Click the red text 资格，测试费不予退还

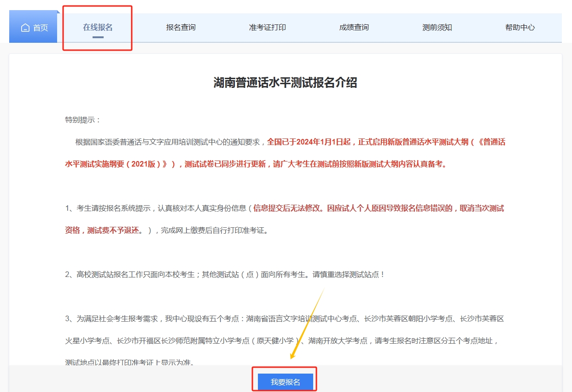pyautogui.click(x=102, y=230)
